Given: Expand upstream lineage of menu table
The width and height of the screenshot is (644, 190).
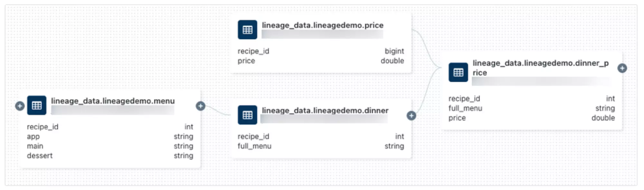Looking at the screenshot, I should (x=20, y=106).
